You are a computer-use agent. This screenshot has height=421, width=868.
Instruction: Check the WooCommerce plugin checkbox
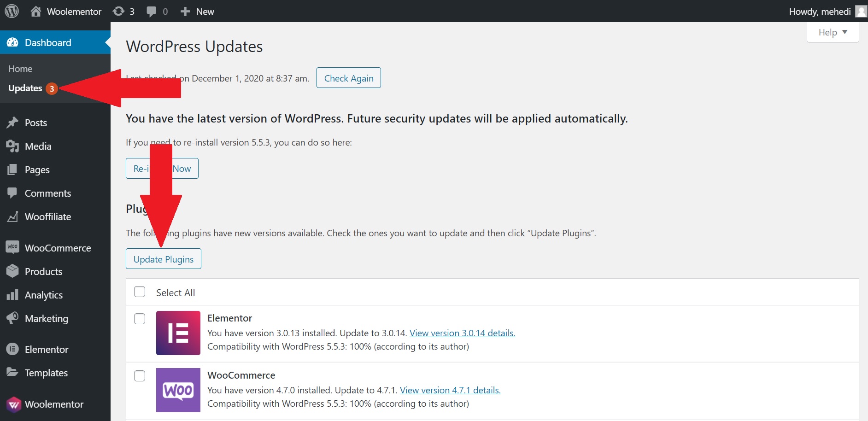click(140, 376)
